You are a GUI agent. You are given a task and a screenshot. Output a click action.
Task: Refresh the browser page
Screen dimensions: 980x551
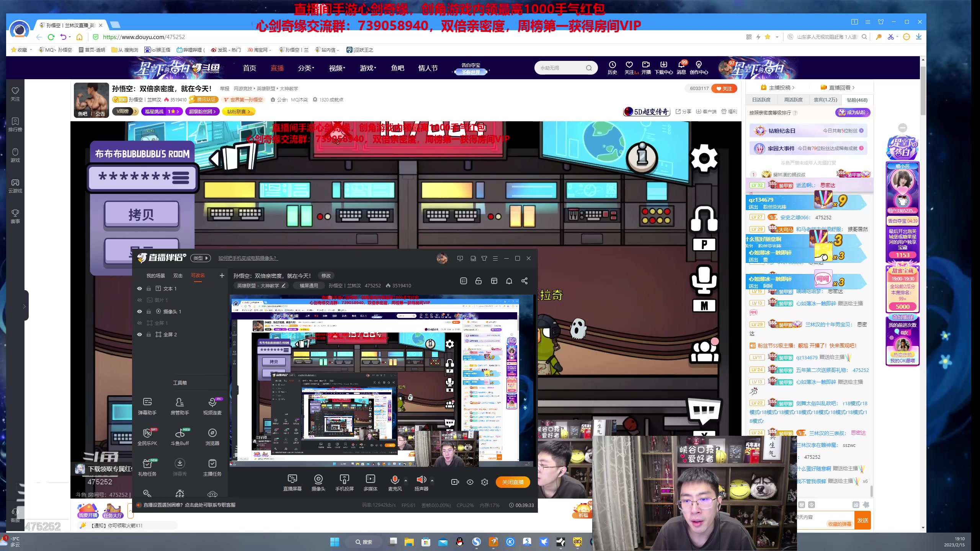point(51,37)
